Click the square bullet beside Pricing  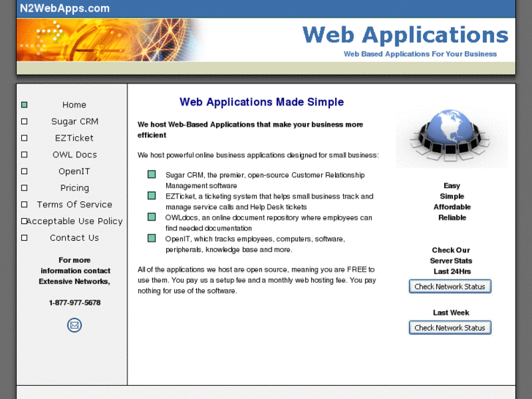coord(24,187)
